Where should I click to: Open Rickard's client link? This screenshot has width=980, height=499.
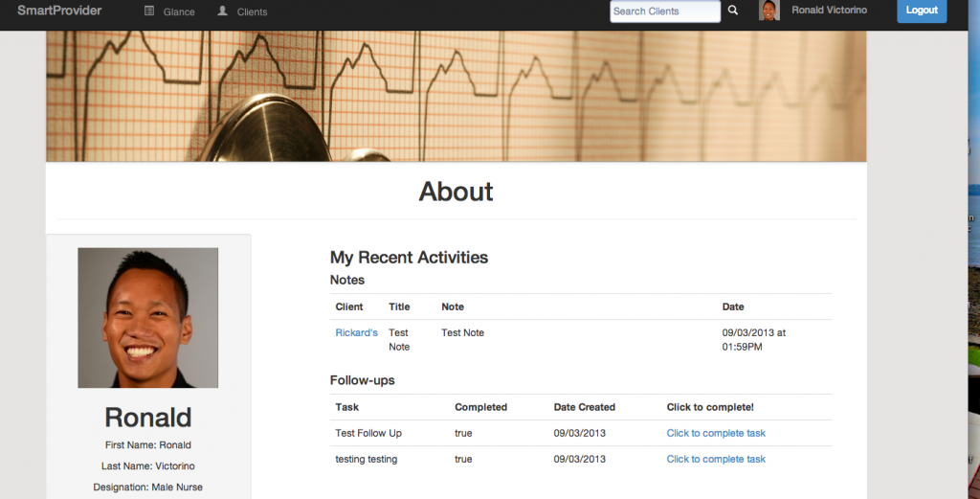(x=356, y=332)
